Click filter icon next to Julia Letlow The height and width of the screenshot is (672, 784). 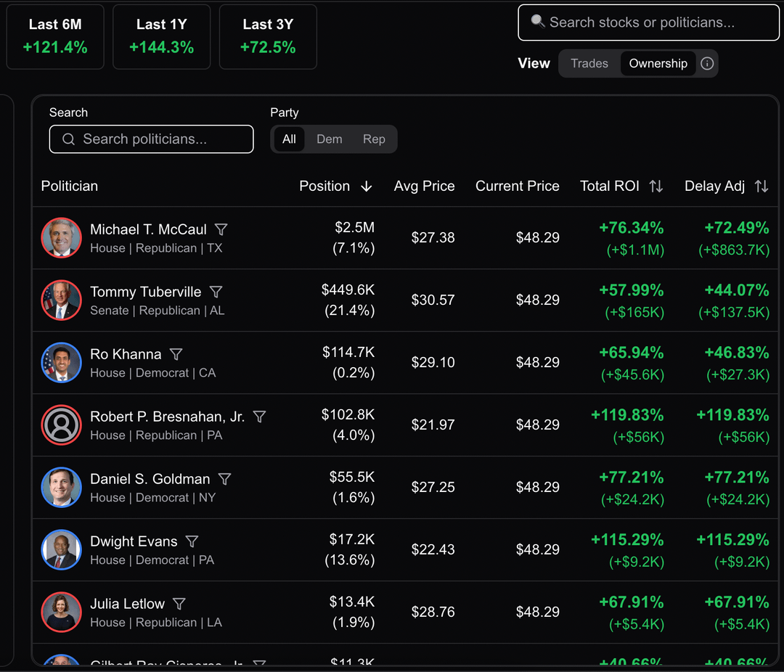(179, 604)
